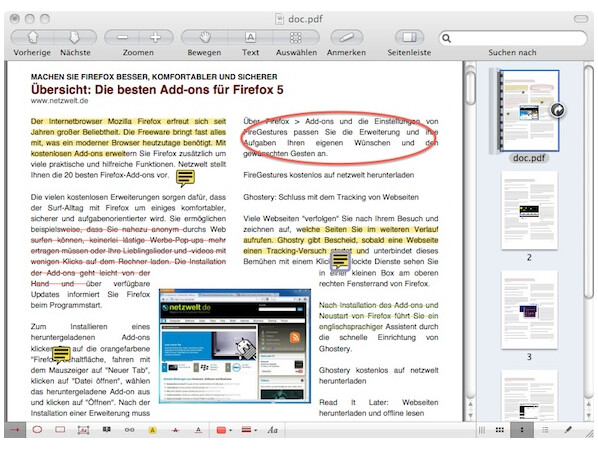Click struck-through 'surfen können, keinerlei lästige' line
Screen dimensions: 598x449
tap(128, 240)
